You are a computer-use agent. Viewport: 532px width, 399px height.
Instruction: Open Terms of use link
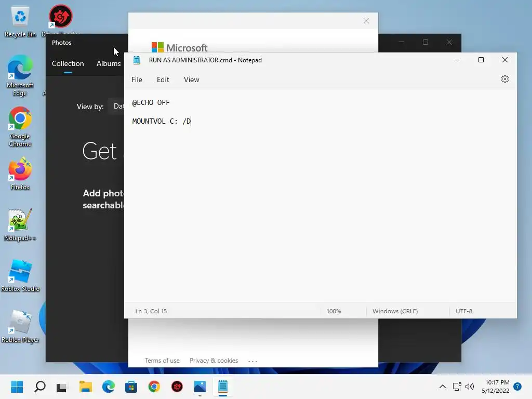[x=162, y=361]
